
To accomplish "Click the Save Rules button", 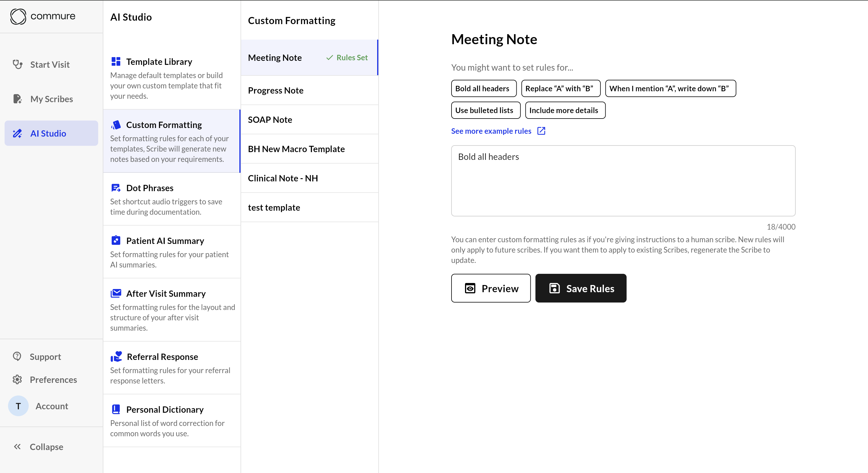I will (x=581, y=288).
